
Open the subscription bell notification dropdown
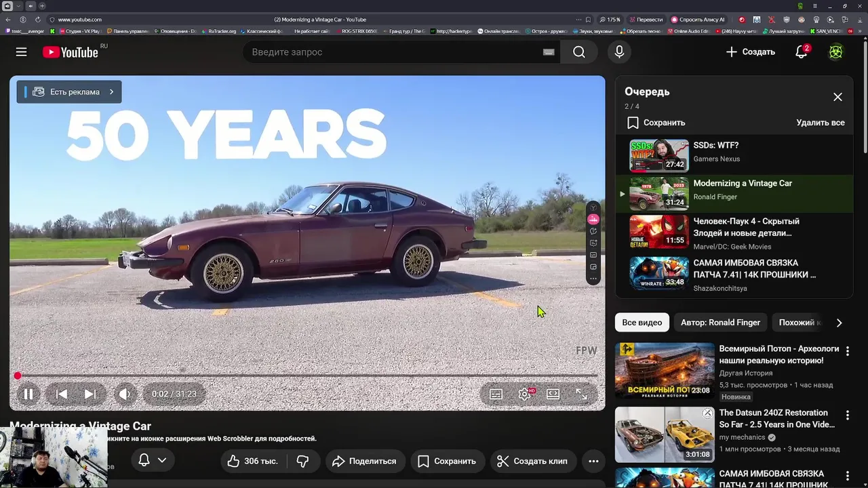pyautogui.click(x=152, y=460)
